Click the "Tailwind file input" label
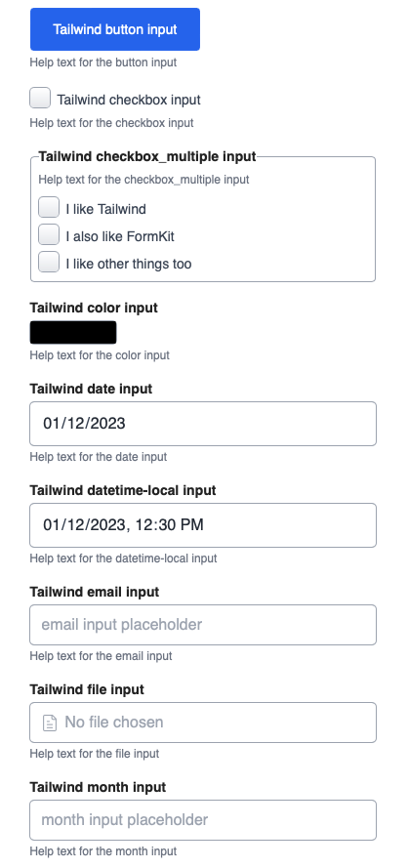408x868 pixels. [x=87, y=689]
